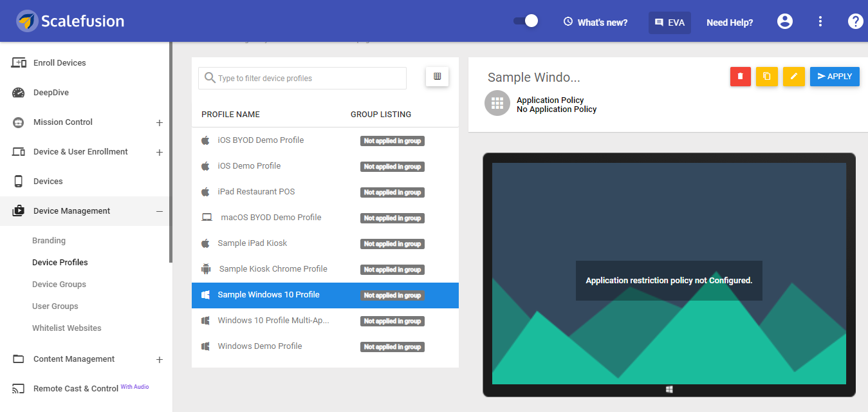This screenshot has width=868, height=412.
Task: Click the Need Help? link
Action: (730, 22)
